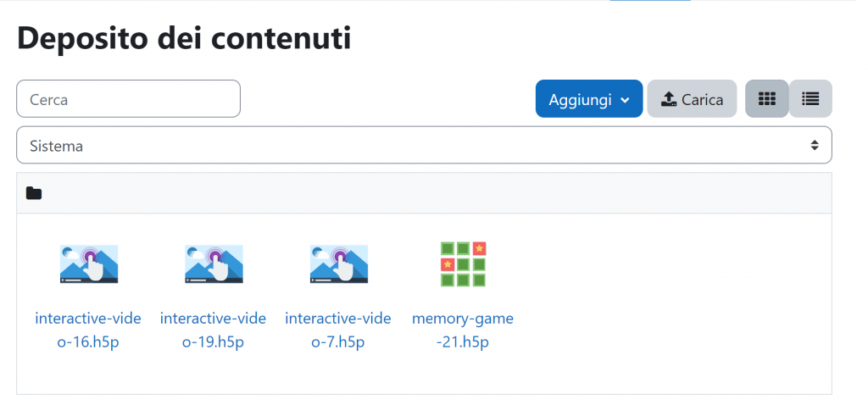Open the memory-game-21.h5p grid icon
The height and width of the screenshot is (405, 868).
click(464, 264)
